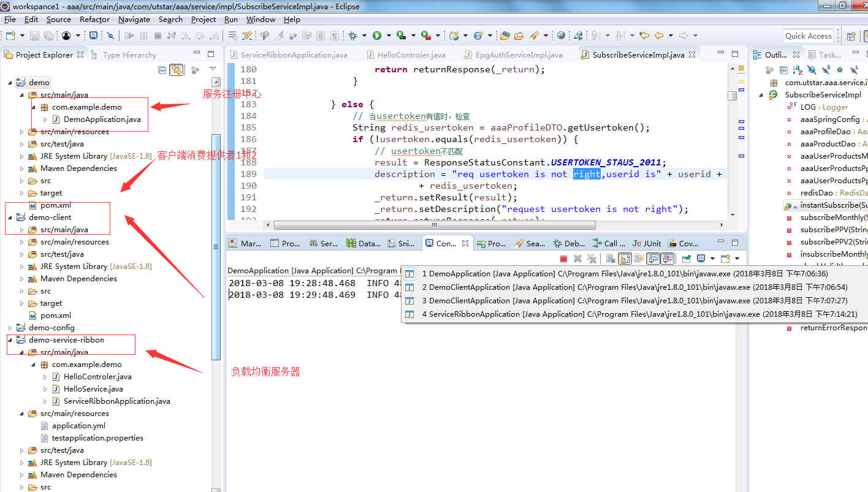Expand HelloService.java tree node
The width and height of the screenshot is (868, 492).
point(45,389)
